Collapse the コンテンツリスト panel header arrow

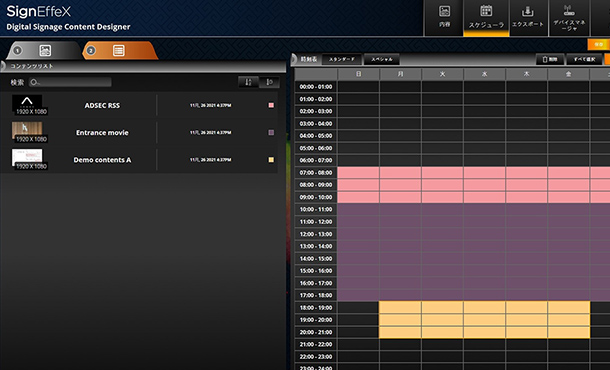(3, 66)
